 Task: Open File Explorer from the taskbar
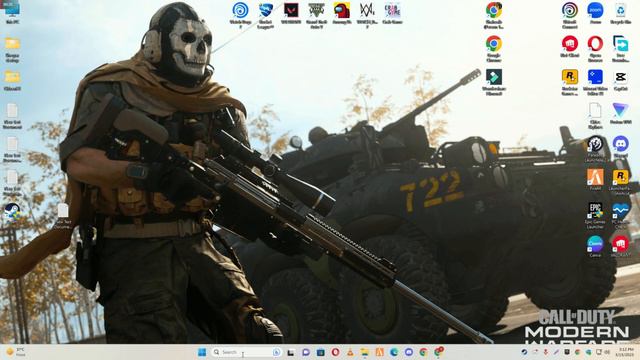pyautogui.click(x=364, y=352)
